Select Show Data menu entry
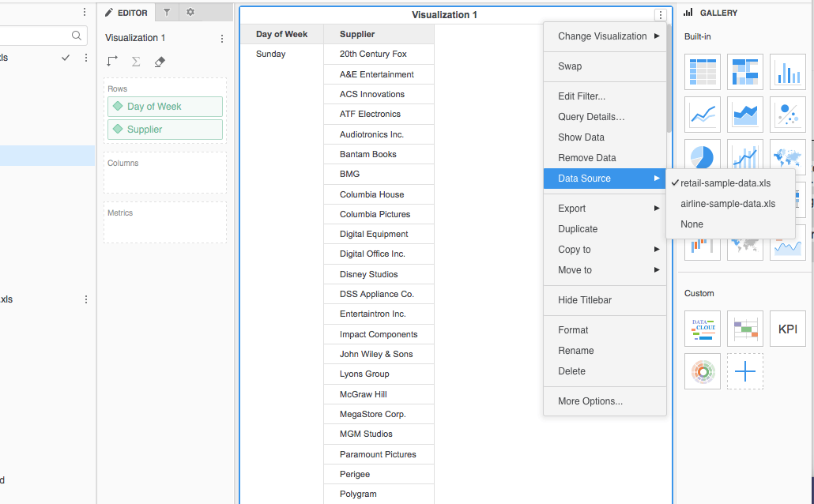Viewport: 814px width, 504px height. [x=605, y=137]
